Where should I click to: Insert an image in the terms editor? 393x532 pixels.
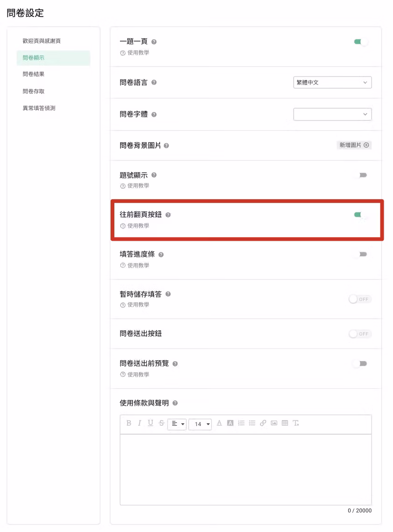[x=274, y=423]
